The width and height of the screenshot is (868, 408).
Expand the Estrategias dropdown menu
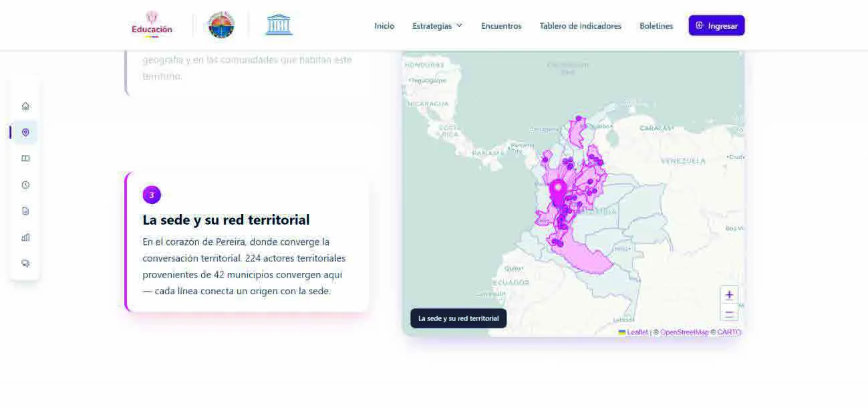437,25
